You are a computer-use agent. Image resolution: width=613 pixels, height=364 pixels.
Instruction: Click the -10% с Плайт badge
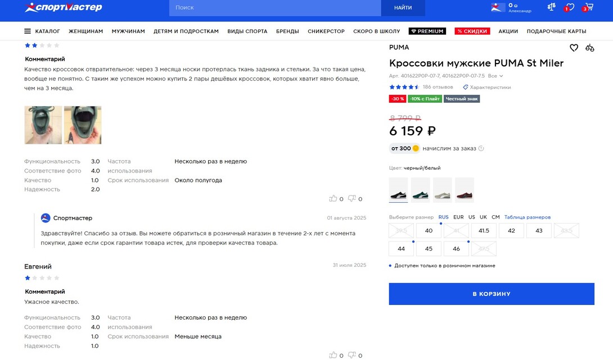425,99
